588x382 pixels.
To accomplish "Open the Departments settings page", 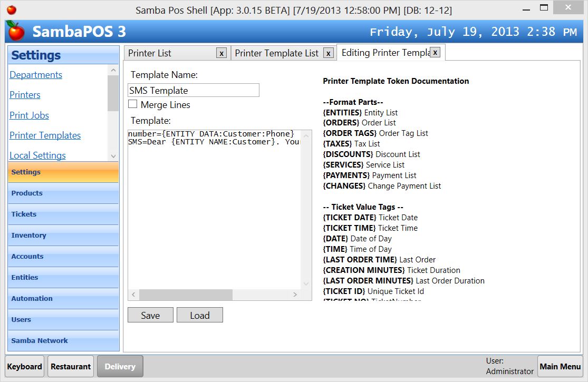I will [36, 75].
